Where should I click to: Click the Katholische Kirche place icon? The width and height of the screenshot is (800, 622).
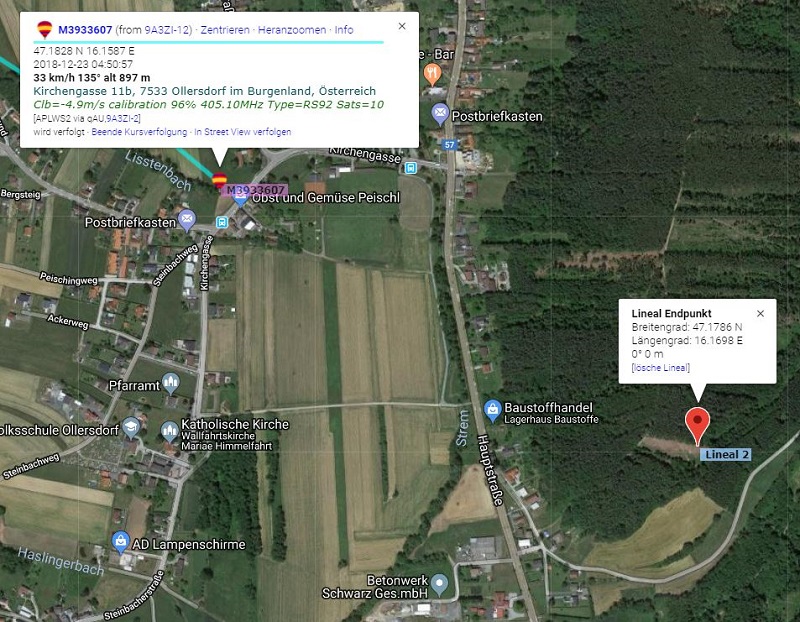[x=169, y=432]
